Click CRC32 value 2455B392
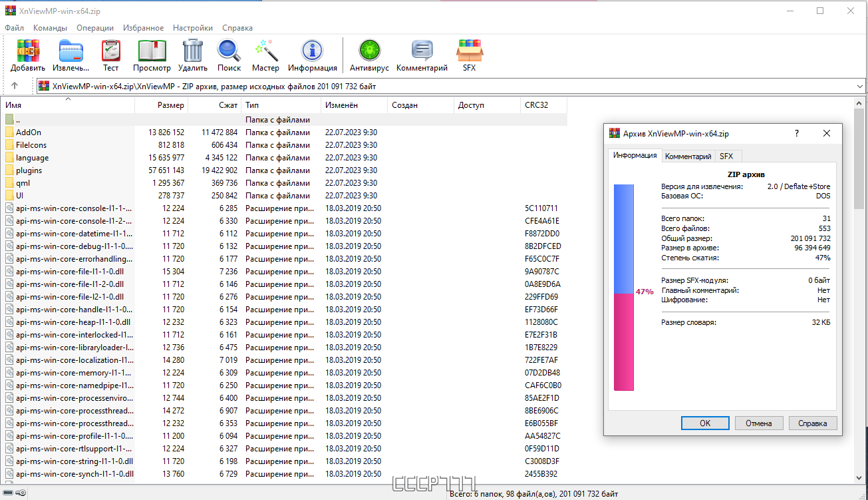The width and height of the screenshot is (868, 500). (541, 474)
